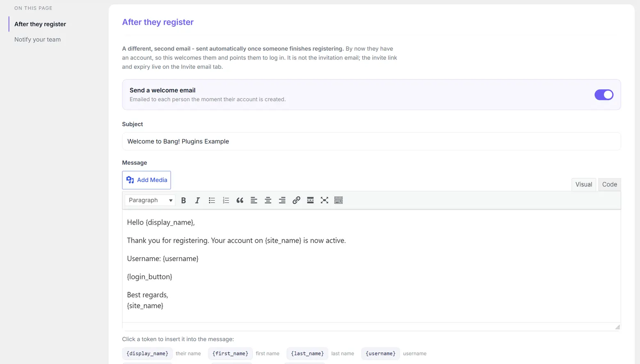Insert the {display_name} token
The width and height of the screenshot is (640, 364).
click(147, 353)
